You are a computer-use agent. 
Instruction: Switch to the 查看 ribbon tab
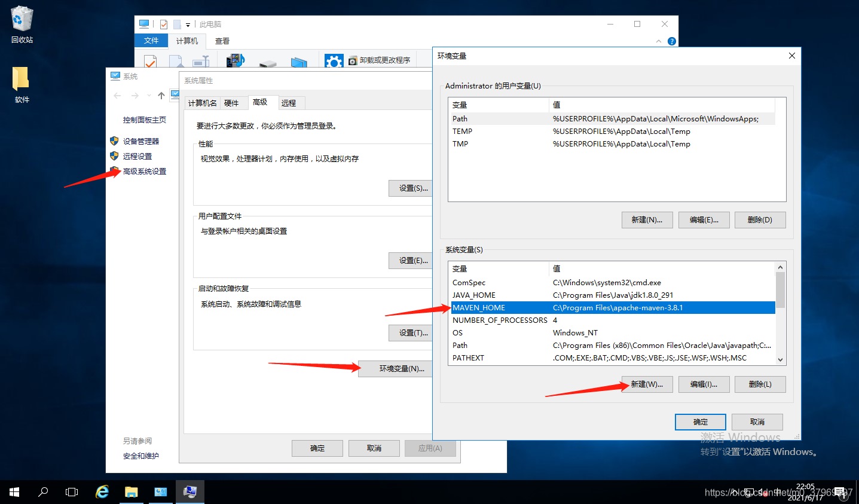click(x=222, y=41)
